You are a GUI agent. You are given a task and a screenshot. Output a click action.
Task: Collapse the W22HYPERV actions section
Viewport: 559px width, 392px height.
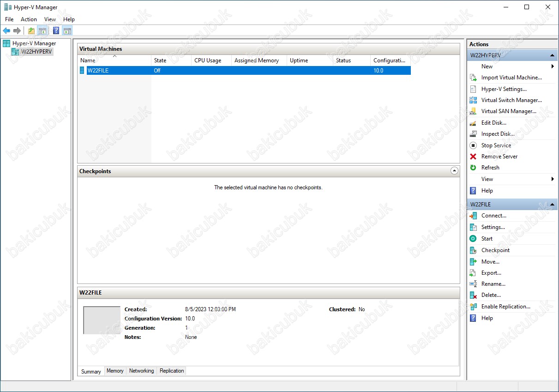tap(552, 55)
